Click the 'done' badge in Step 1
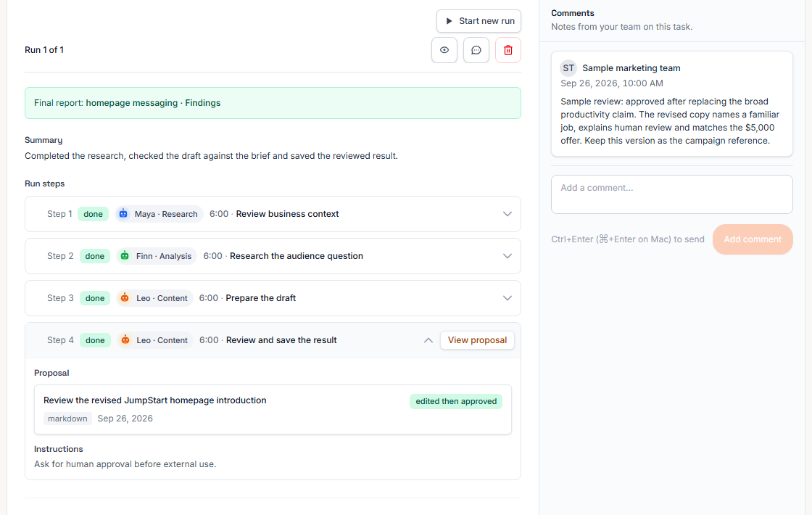The width and height of the screenshot is (812, 515). (94, 214)
